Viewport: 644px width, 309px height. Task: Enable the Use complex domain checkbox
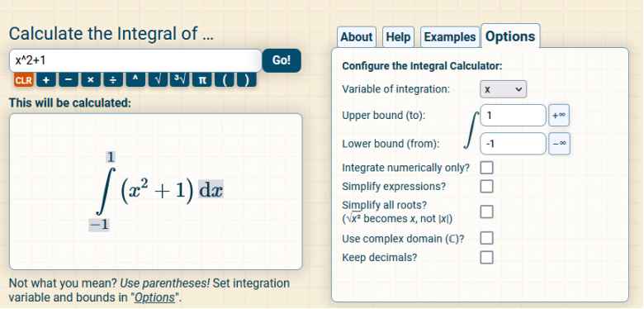coord(486,238)
